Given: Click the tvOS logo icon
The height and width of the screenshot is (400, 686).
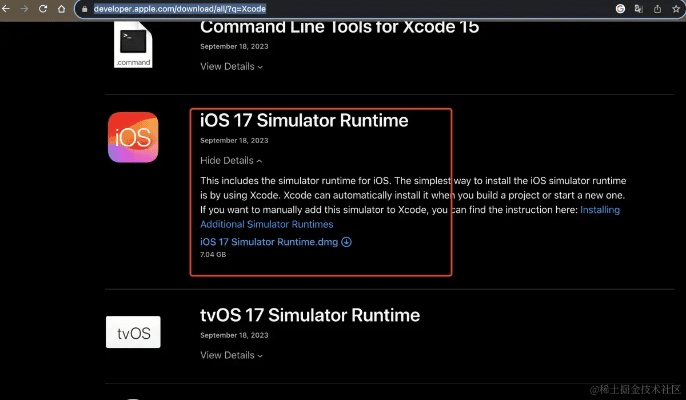Looking at the screenshot, I should pos(133,332).
